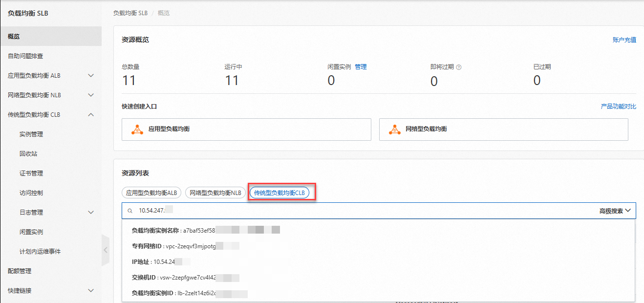Viewport: 644px width, 303px height.
Task: Click the search magnifier icon in the search box
Action: coord(130,211)
